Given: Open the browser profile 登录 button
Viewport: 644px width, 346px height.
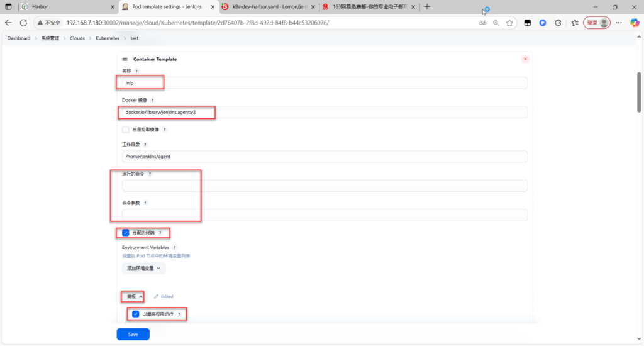Looking at the screenshot, I should pos(597,23).
